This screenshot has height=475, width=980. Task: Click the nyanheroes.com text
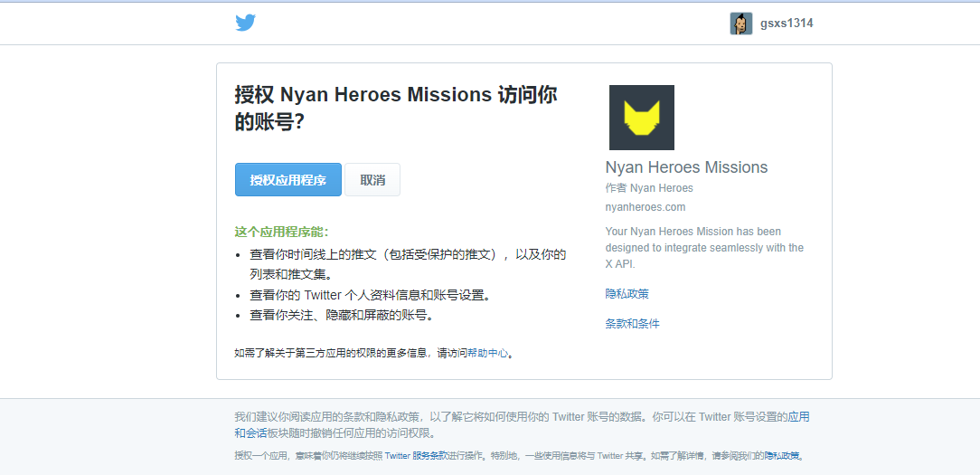(x=645, y=206)
